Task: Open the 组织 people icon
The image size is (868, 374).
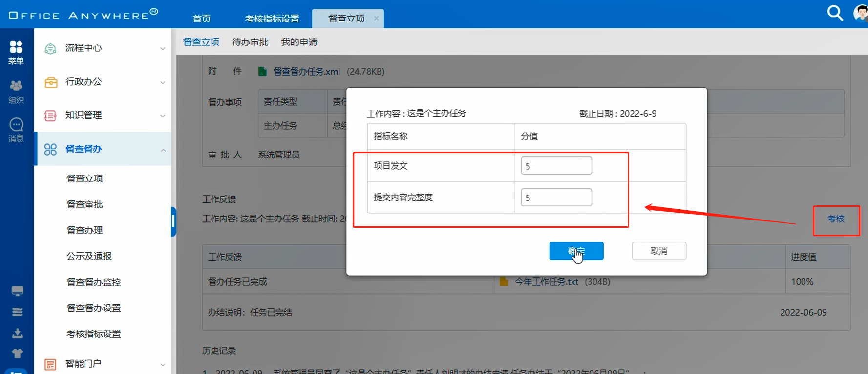Action: (16, 91)
